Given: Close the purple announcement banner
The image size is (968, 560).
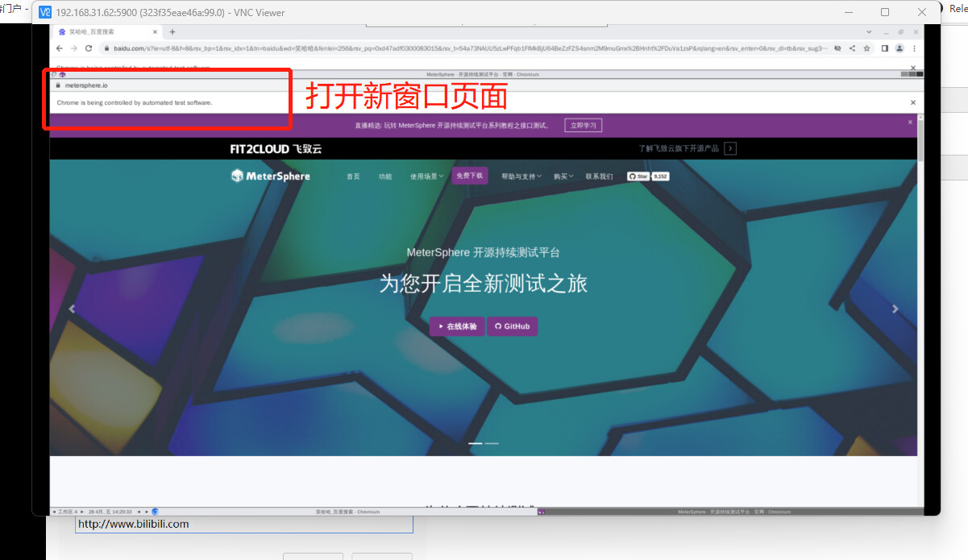Looking at the screenshot, I should pos(910,122).
